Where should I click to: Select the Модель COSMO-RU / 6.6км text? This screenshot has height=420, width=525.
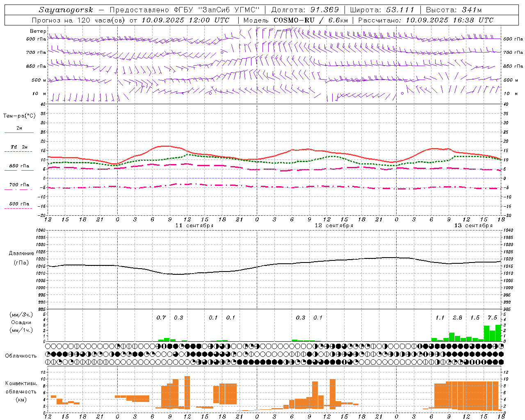pyautogui.click(x=296, y=20)
